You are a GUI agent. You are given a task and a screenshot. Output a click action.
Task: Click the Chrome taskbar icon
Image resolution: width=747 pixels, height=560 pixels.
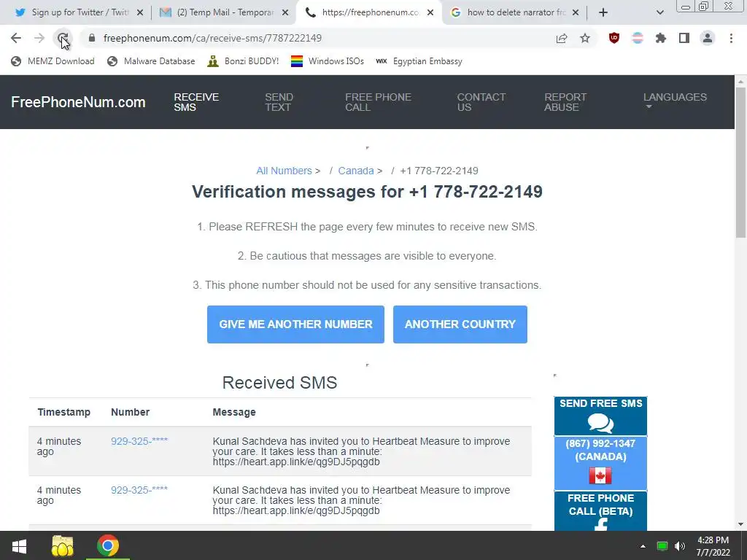(x=108, y=545)
